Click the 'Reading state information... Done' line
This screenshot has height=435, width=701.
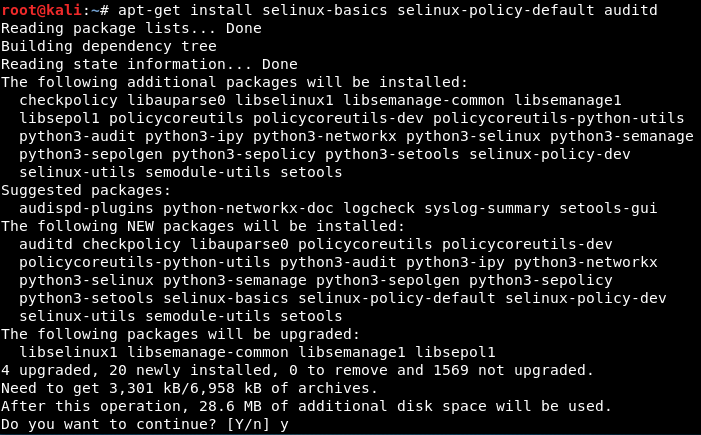pyautogui.click(x=149, y=64)
